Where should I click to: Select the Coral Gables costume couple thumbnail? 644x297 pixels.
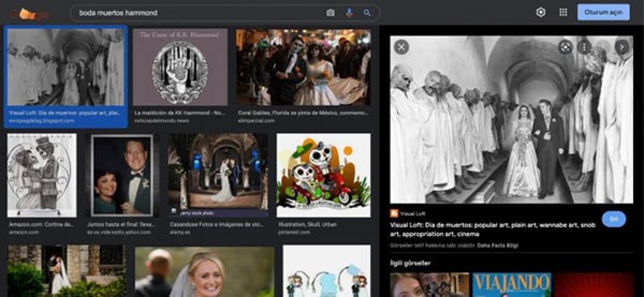click(x=303, y=67)
